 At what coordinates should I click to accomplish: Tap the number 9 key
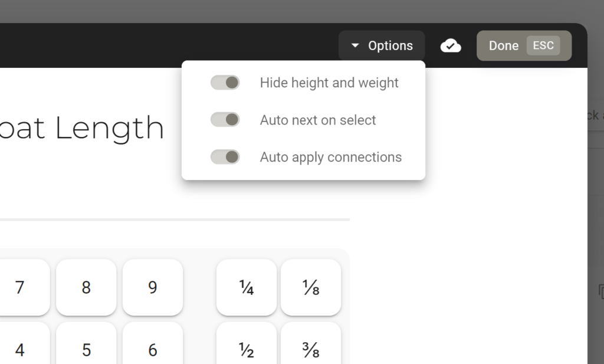coord(153,287)
